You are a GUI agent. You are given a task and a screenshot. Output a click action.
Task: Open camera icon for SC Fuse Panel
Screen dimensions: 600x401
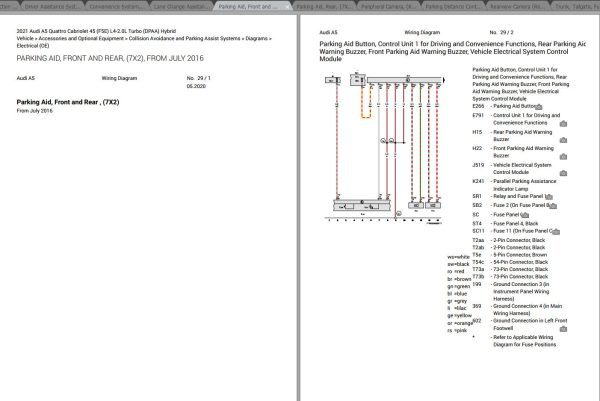[x=525, y=215]
